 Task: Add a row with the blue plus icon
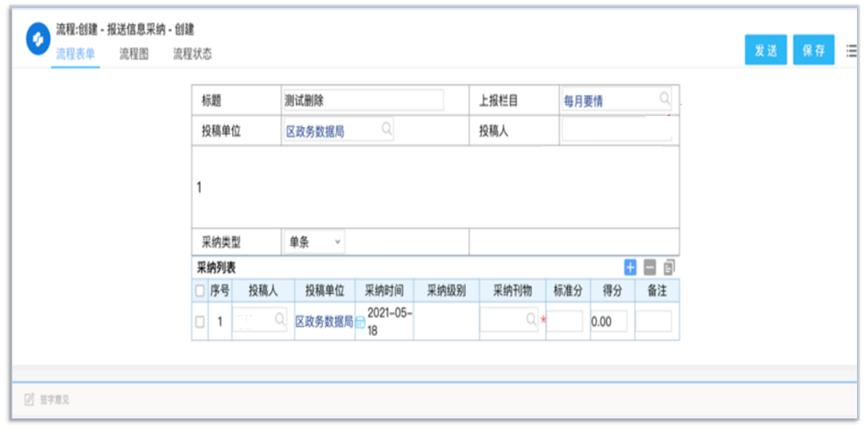[x=630, y=268]
